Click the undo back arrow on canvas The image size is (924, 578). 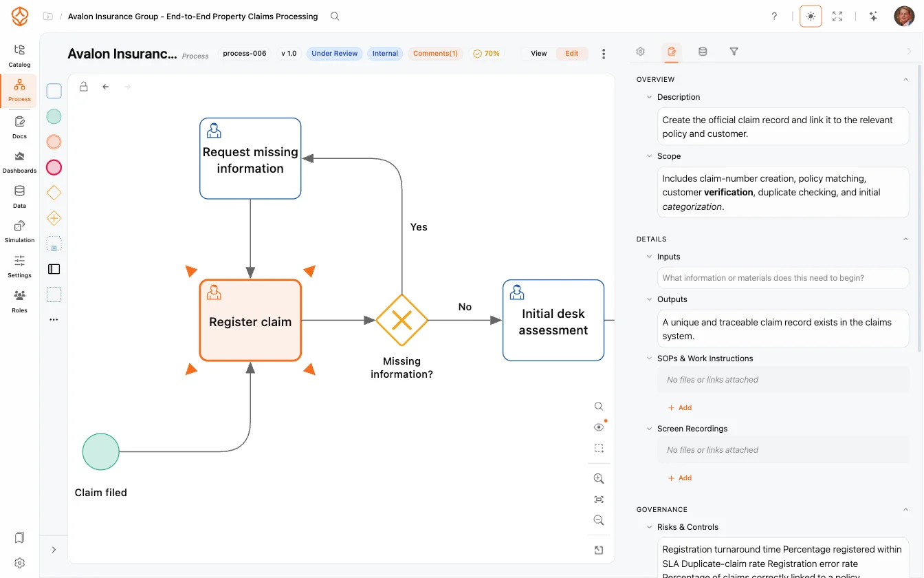point(105,87)
